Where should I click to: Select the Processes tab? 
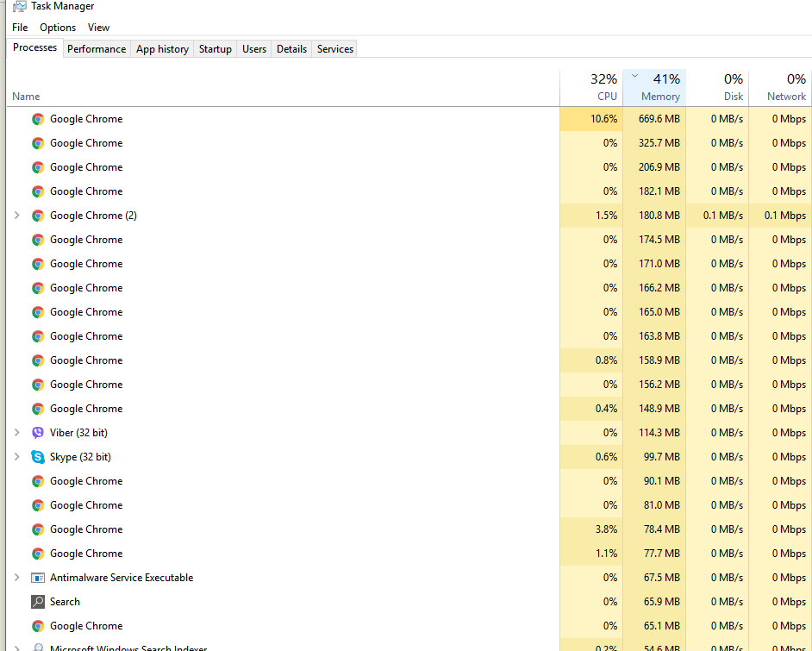coord(34,47)
